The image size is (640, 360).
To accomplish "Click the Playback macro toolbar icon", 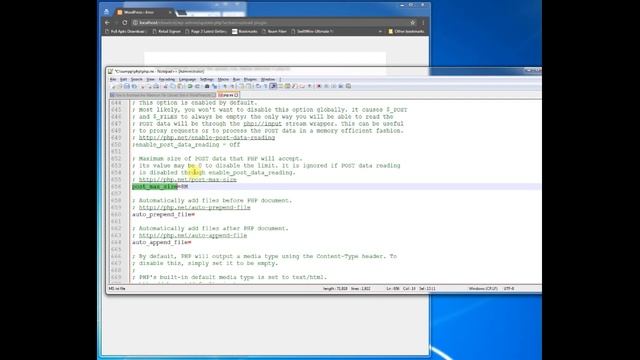I will tap(333, 86).
